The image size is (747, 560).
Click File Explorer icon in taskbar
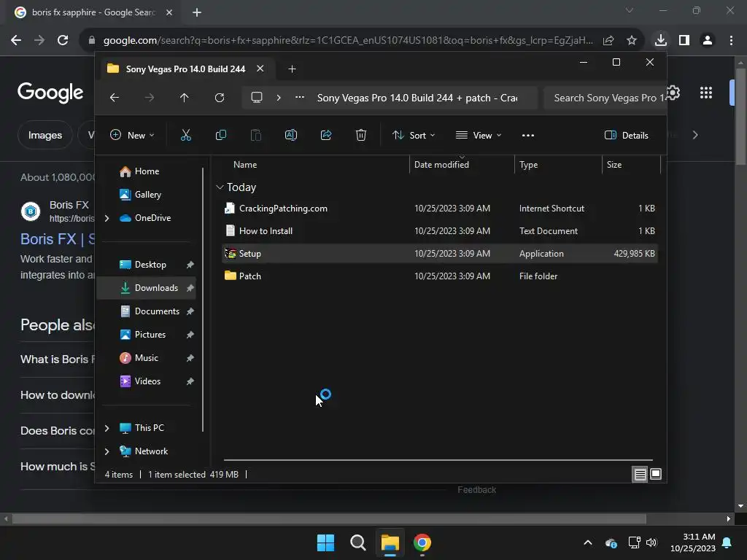click(390, 542)
